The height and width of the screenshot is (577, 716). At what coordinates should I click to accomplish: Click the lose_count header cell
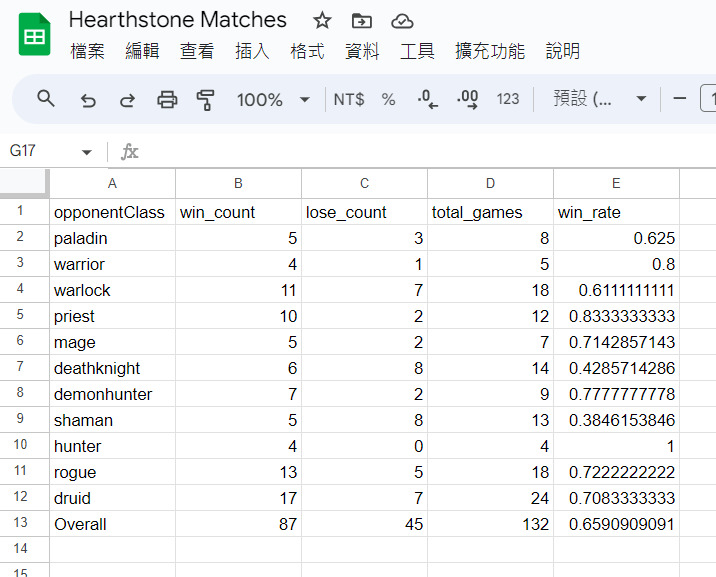(364, 212)
